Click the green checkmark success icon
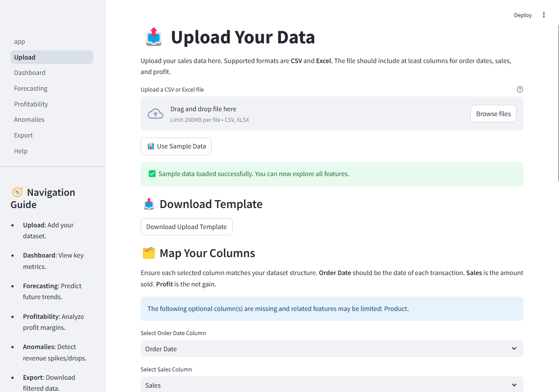The height and width of the screenshot is (392, 559). pos(152,173)
